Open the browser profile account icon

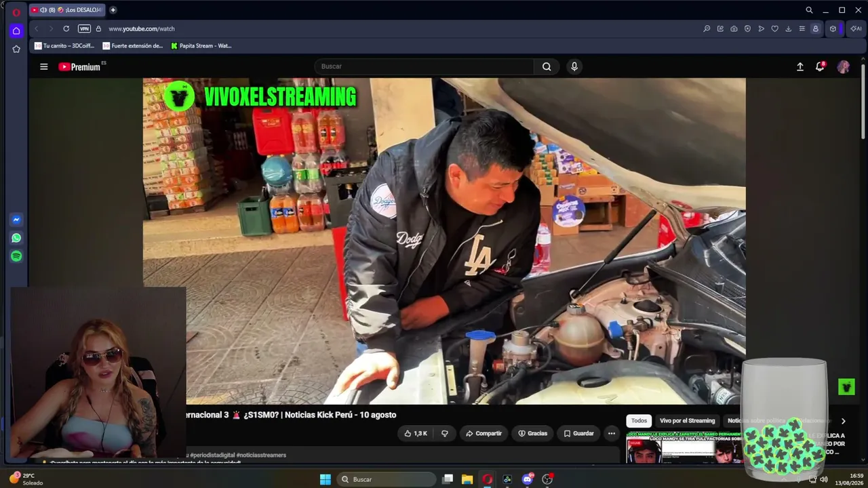815,28
